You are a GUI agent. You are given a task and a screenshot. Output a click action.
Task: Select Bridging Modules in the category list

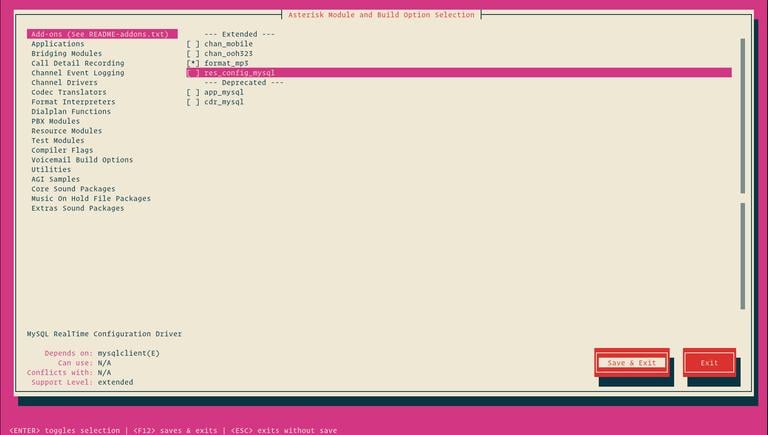click(66, 53)
